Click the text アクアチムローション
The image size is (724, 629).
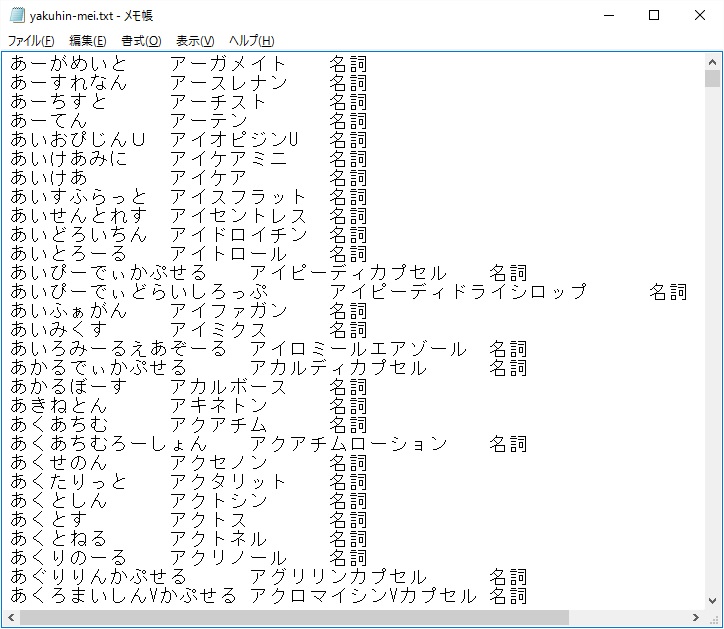pos(349,444)
